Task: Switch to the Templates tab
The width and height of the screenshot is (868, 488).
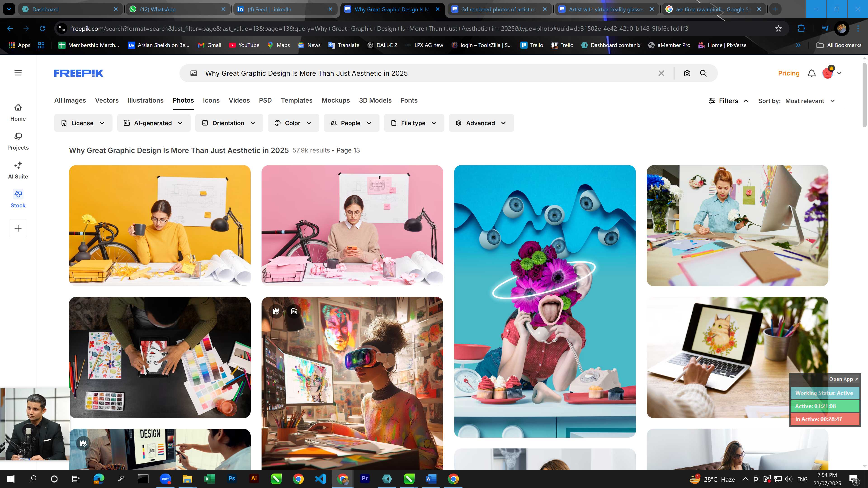Action: pos(297,100)
